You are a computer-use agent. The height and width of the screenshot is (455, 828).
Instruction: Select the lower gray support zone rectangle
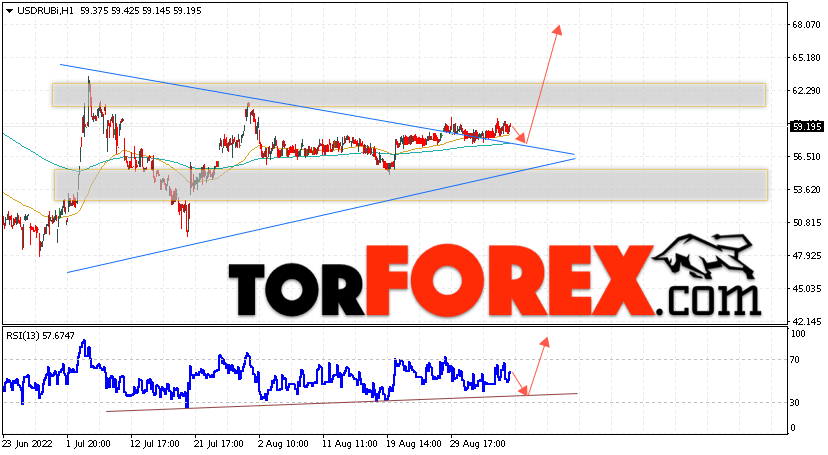(x=411, y=185)
